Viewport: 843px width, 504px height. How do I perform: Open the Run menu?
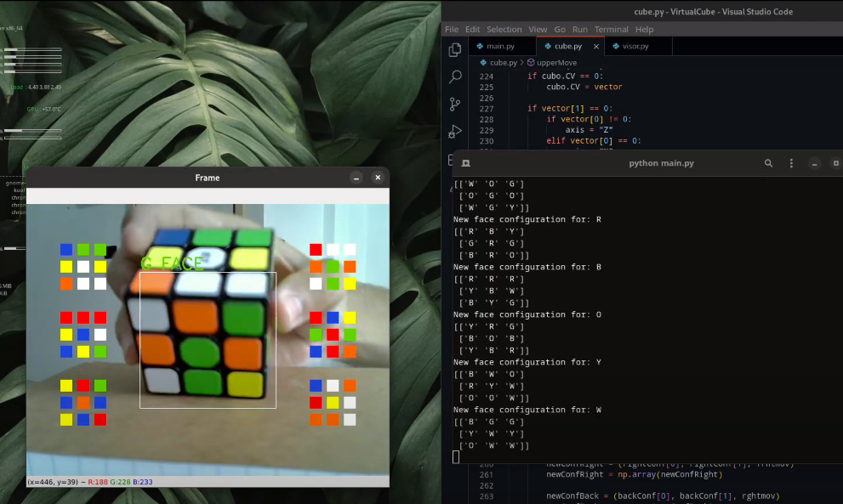pos(580,28)
